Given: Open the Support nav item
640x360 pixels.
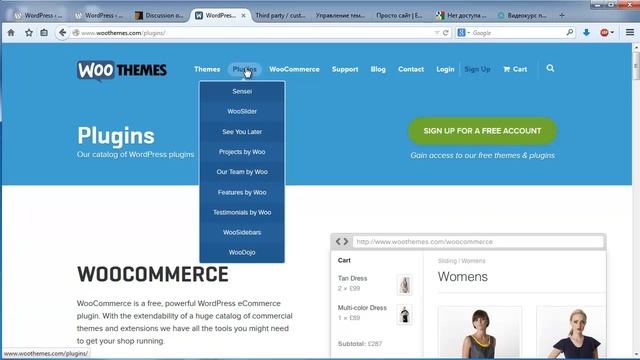Looking at the screenshot, I should (x=345, y=69).
